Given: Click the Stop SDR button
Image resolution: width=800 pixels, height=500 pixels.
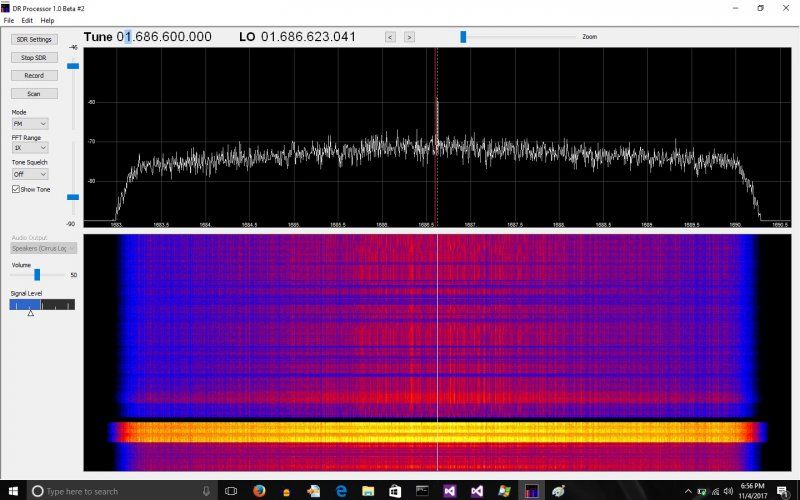Looking at the screenshot, I should pos(34,58).
